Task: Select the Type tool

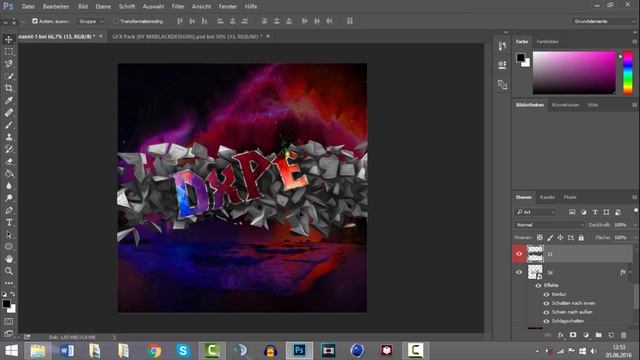Action: [9, 222]
